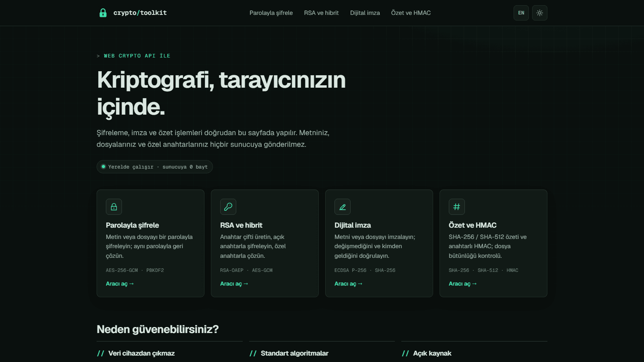644x362 pixels.
Task: Open Dijital imza in the top navigation
Action: (x=365, y=13)
